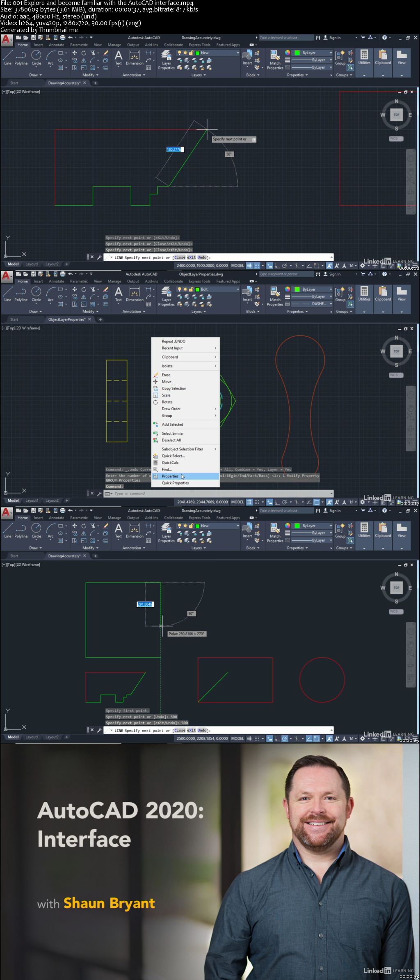Open the View panel in first screenshot
Image resolution: width=420 pixels, height=980 pixels.
tap(402, 57)
